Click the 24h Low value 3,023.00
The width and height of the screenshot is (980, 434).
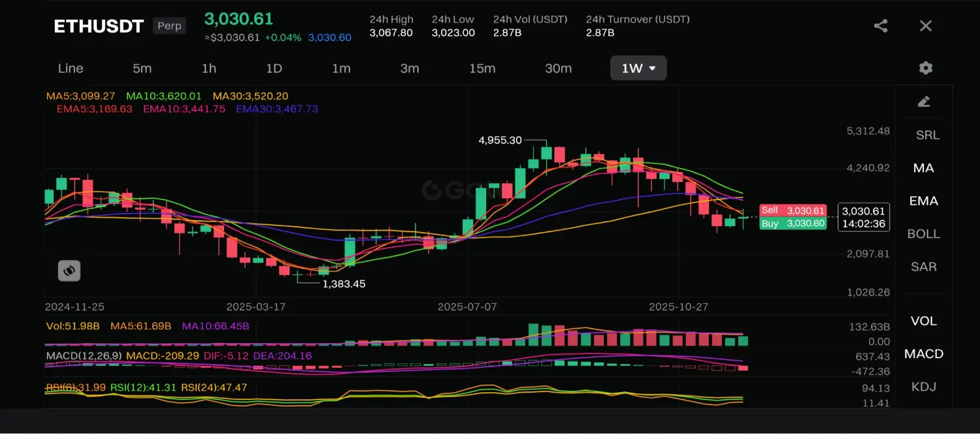[453, 33]
